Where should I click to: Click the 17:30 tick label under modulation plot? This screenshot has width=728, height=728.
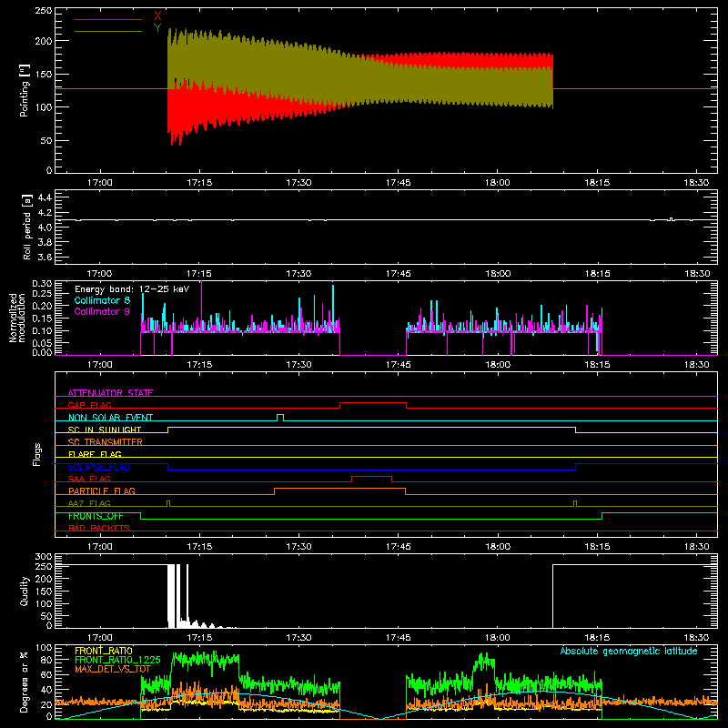[298, 365]
